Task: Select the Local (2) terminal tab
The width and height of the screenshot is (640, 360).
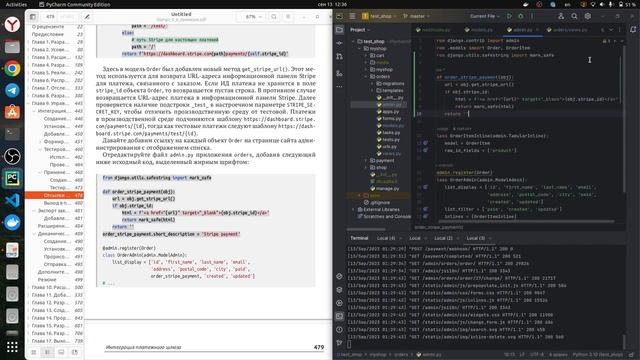Action: click(443, 238)
